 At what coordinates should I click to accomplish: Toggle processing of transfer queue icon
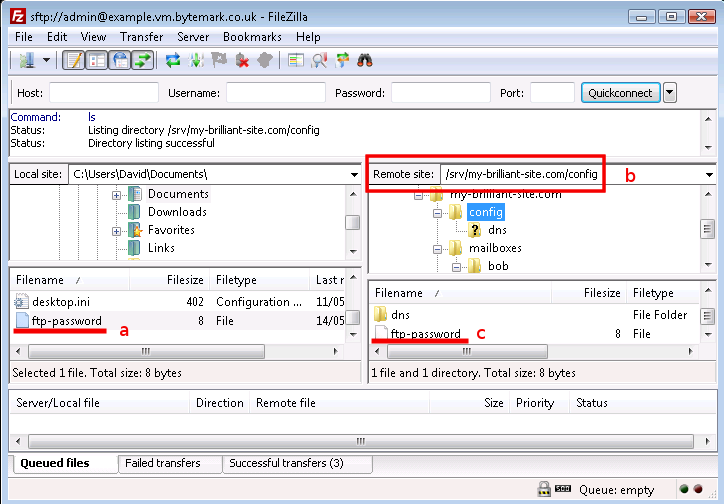[x=196, y=60]
